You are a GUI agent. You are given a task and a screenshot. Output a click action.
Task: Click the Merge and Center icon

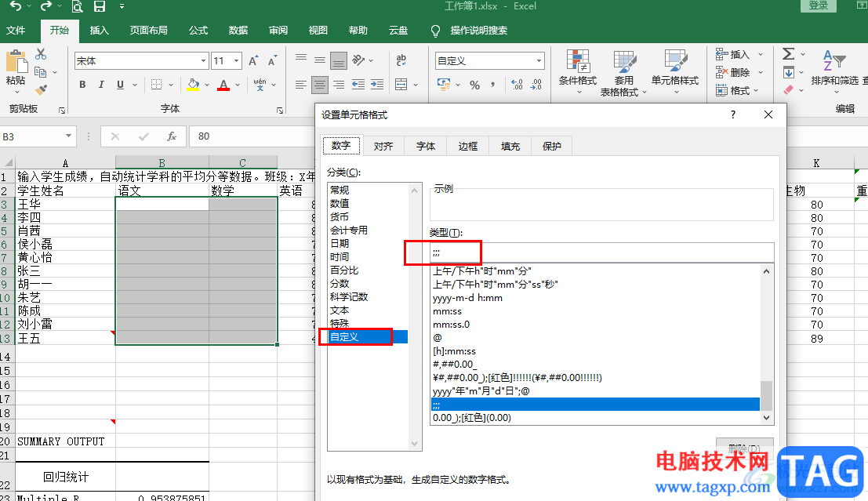pos(401,85)
